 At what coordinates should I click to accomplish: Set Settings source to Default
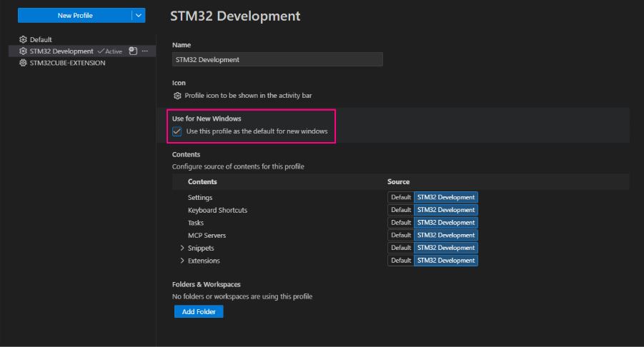(x=401, y=197)
